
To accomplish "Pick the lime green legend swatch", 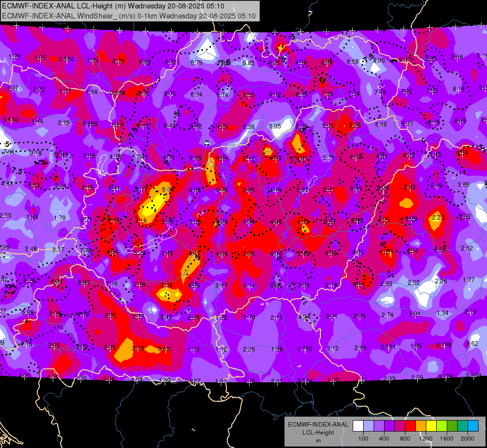I will pyautogui.click(x=442, y=426).
